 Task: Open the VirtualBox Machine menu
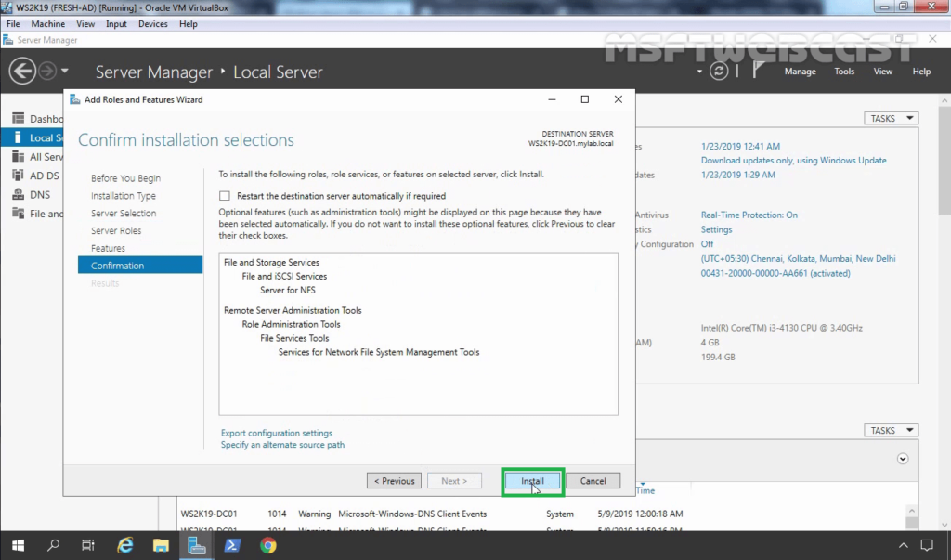point(48,24)
